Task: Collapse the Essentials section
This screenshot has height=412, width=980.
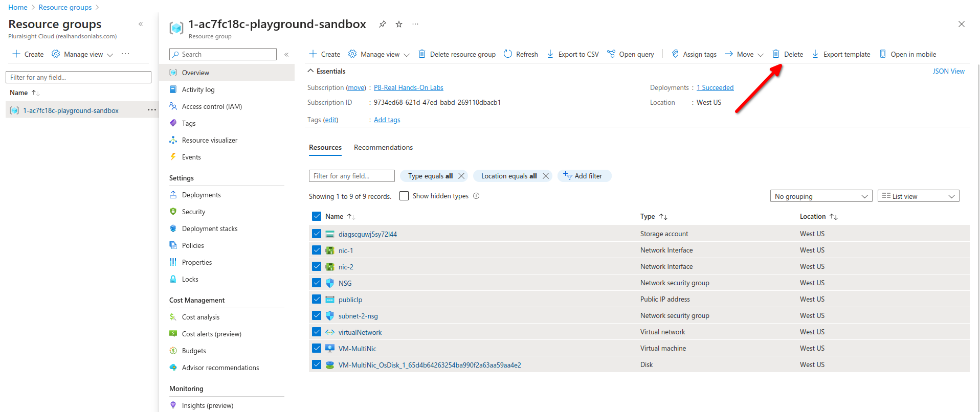Action: pyautogui.click(x=310, y=71)
